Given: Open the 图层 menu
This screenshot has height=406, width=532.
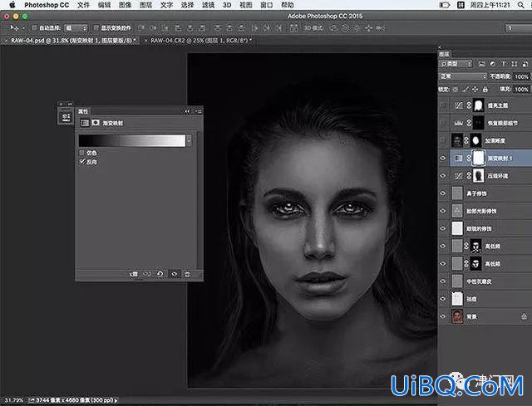Looking at the screenshot, I should point(145,5).
